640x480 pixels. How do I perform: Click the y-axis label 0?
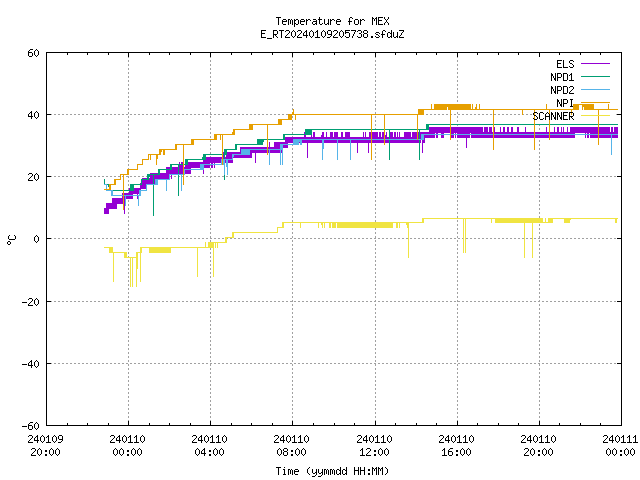coord(36,239)
